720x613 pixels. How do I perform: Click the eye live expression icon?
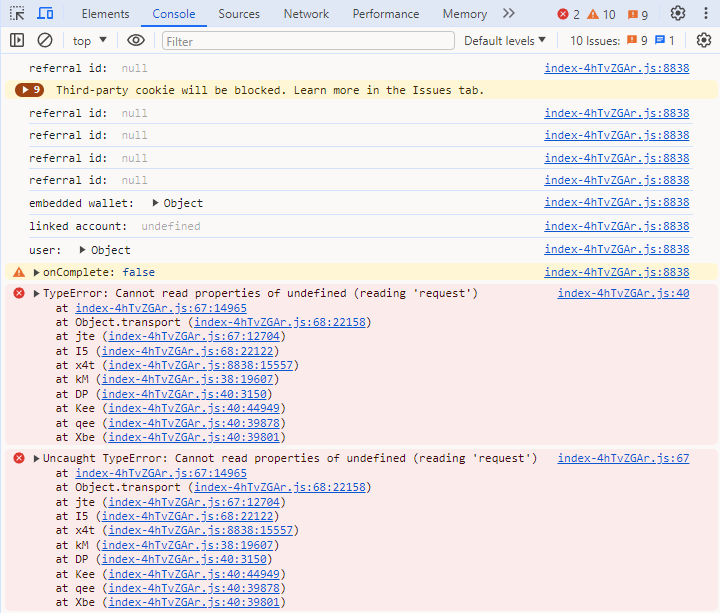coord(136,41)
